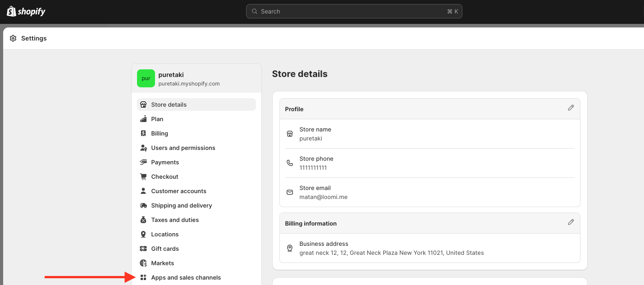Click phone number 1111111111

pos(313,167)
